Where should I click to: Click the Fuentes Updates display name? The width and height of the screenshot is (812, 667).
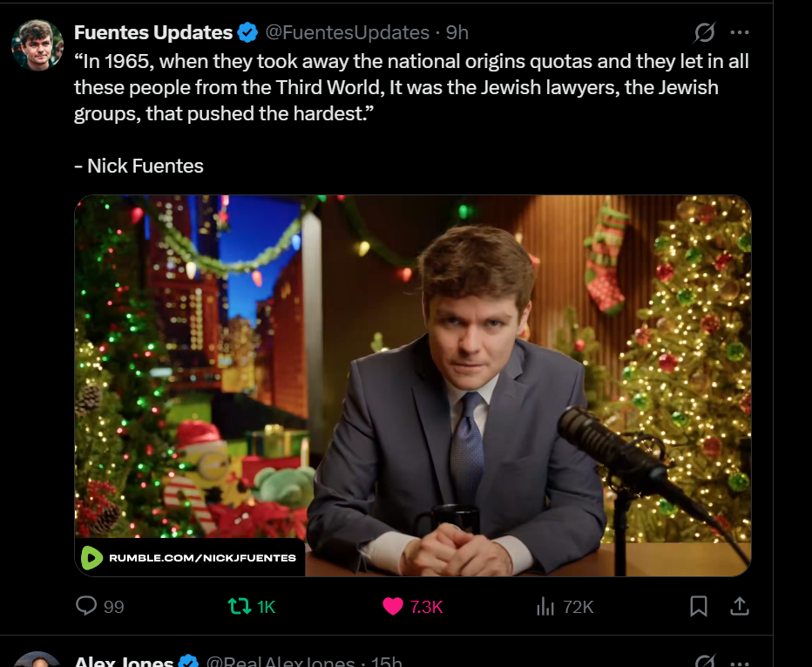pos(153,32)
